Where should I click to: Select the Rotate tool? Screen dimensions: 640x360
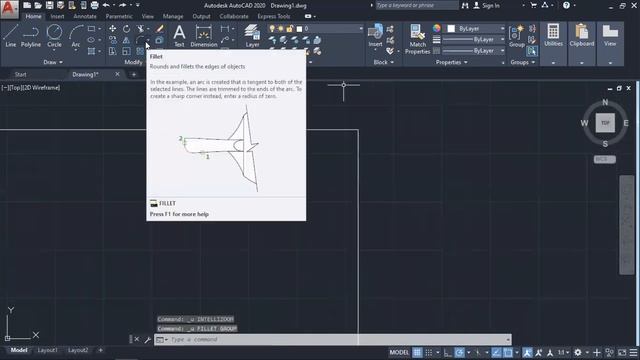[x=126, y=29]
